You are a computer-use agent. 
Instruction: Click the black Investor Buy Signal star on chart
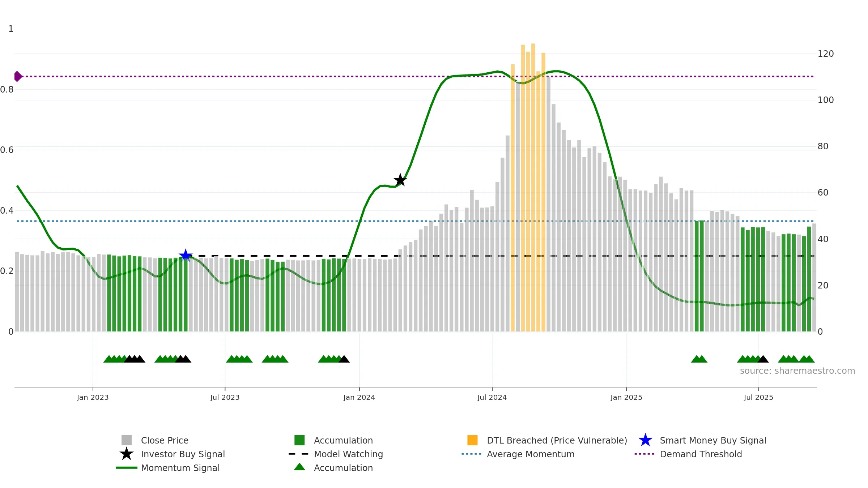click(x=400, y=180)
